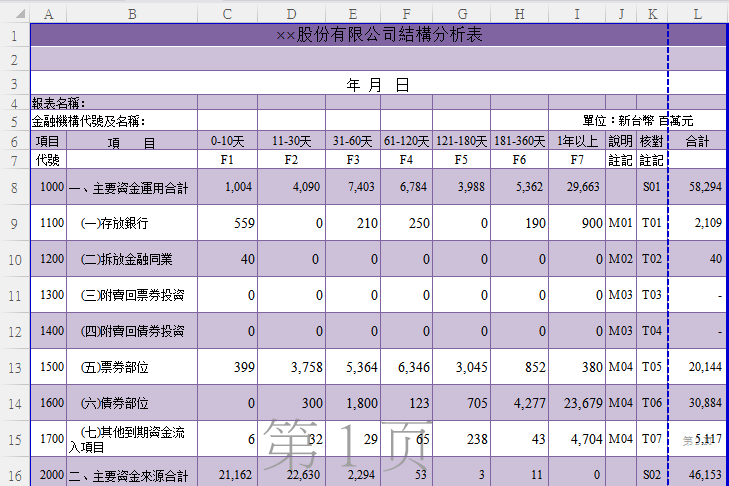729x486 pixels.
Task: Select the 金融機構代號及名稱 cell
Action: 90,121
